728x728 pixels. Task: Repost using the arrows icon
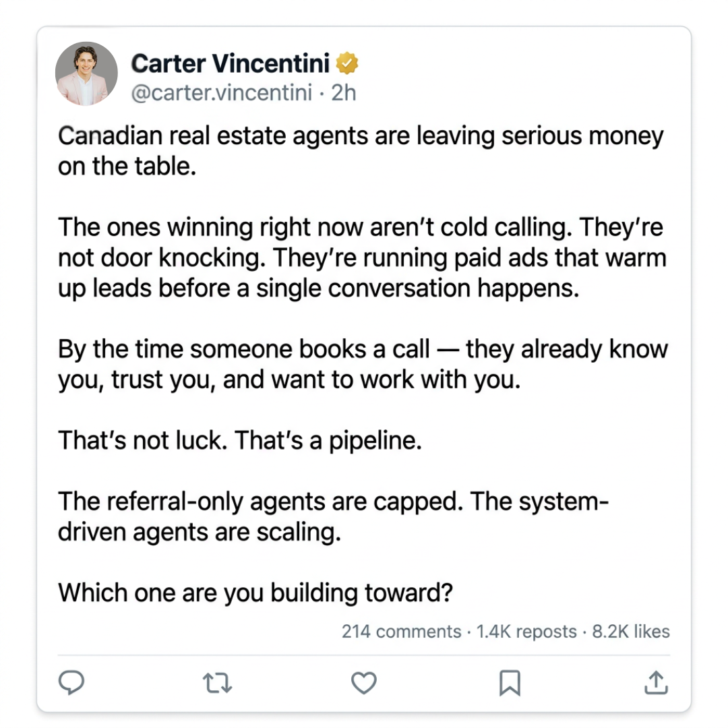[x=217, y=683]
